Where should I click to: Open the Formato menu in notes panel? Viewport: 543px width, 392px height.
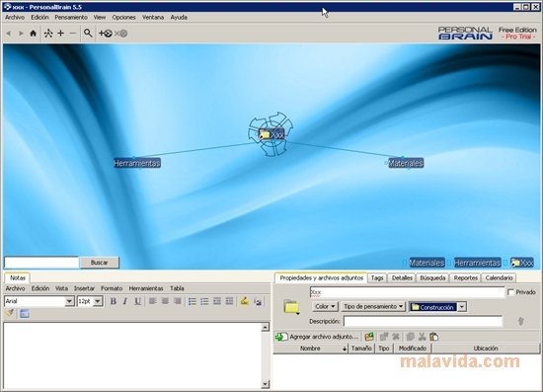112,288
